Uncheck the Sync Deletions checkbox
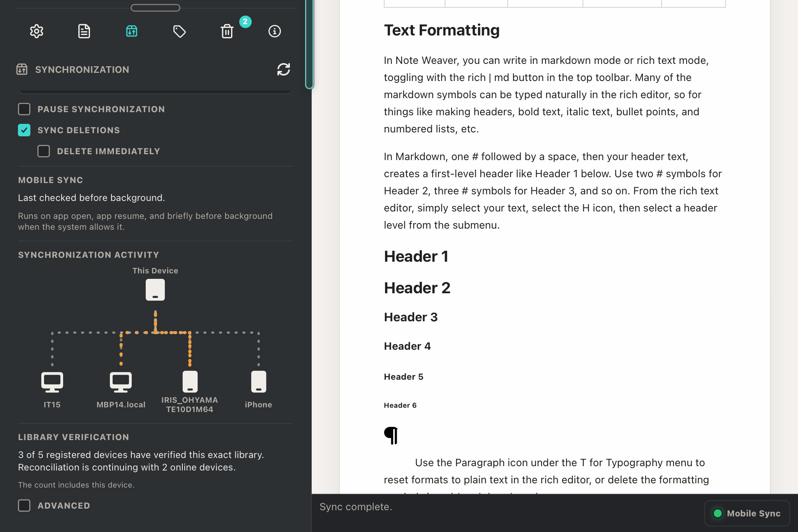Screen dimensions: 798x532 (24, 130)
